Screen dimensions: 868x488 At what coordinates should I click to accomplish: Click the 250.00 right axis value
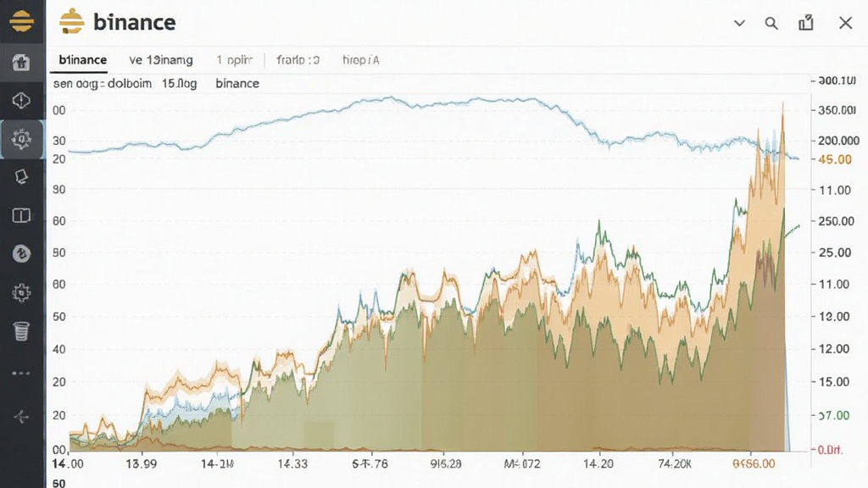pyautogui.click(x=837, y=221)
